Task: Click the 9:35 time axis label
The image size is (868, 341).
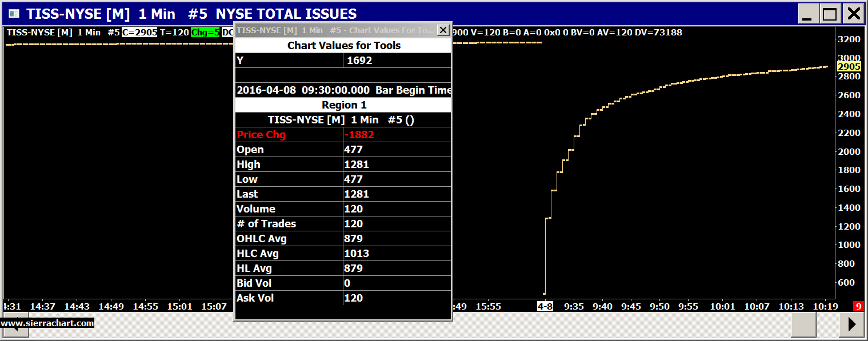Action: (574, 307)
